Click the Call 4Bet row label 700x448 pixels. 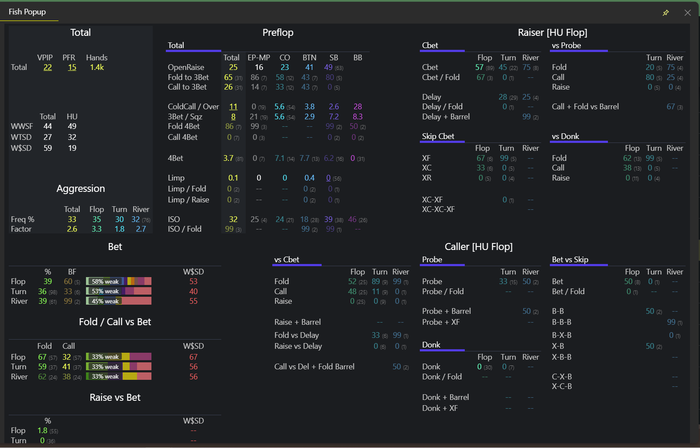click(182, 137)
